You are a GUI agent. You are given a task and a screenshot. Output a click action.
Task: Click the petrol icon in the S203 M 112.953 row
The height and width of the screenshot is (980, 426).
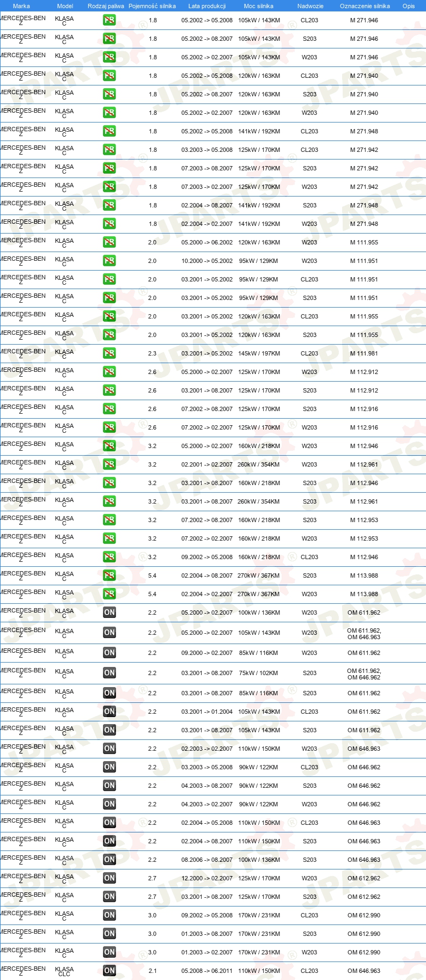[109, 520]
